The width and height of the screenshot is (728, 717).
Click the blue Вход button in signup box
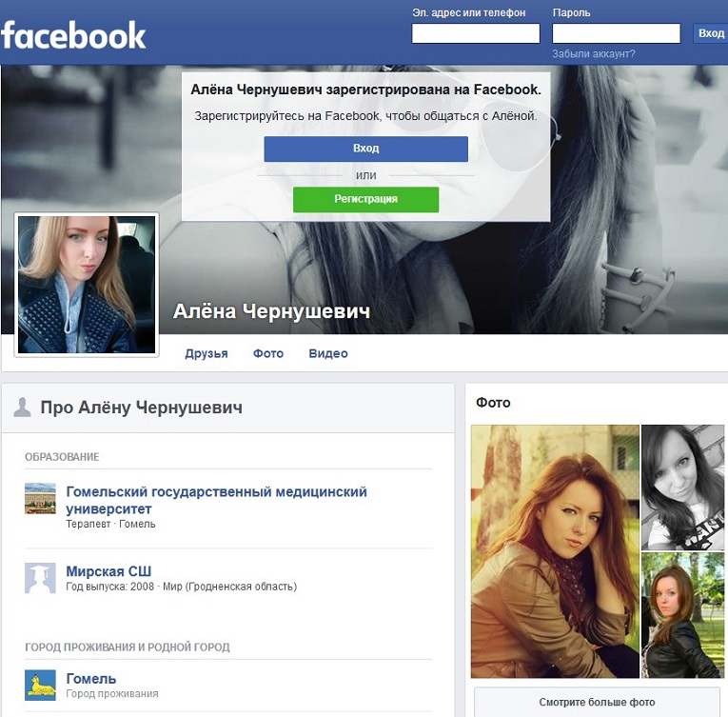365,149
